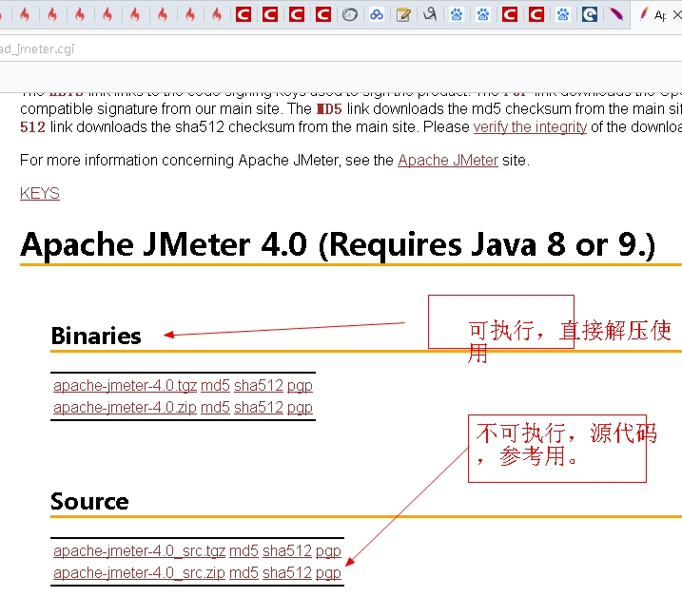Screen dimensions: 682x616
Task: Open md5 link for apache-jmeter-4.0_src.zip
Action: click(x=244, y=573)
